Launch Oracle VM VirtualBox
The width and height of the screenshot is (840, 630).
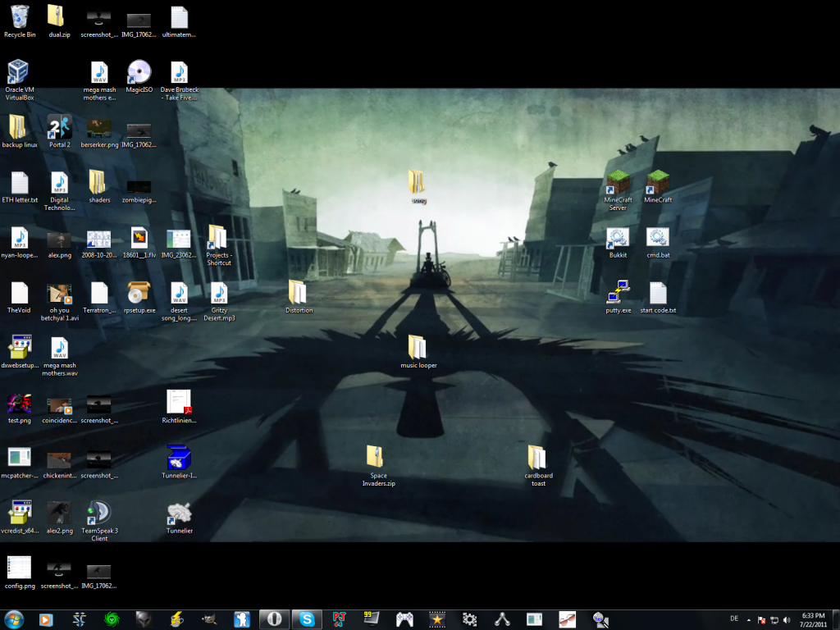pos(20,80)
